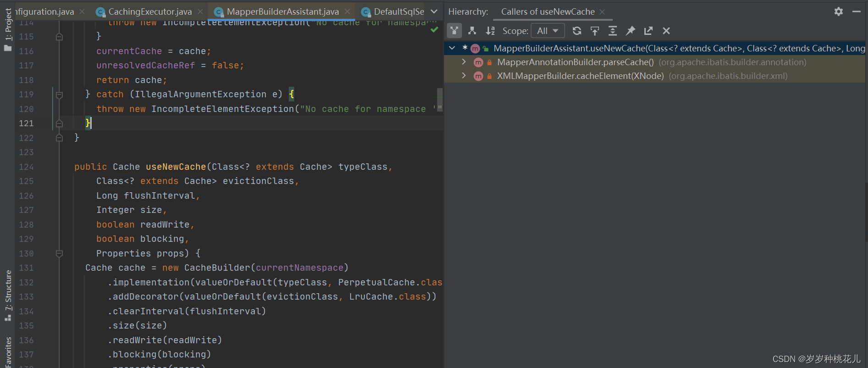The image size is (868, 368).
Task: Click PerpetualCache on line 132
Action: point(377,282)
